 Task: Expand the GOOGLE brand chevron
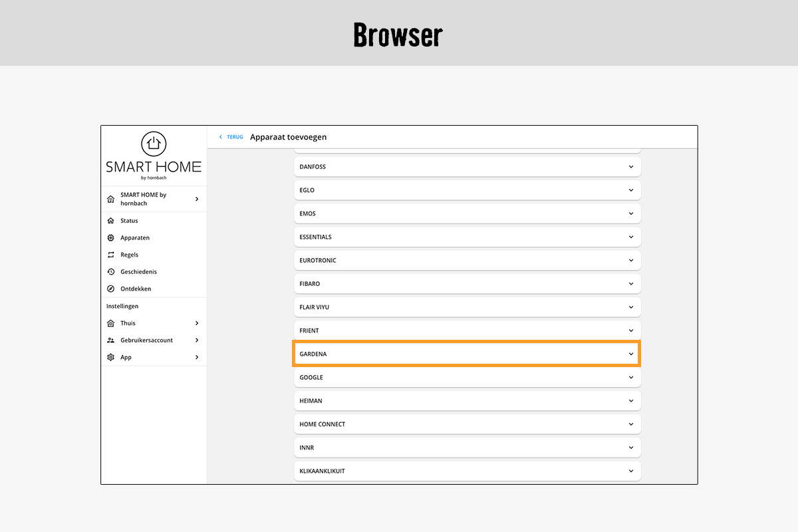631,377
